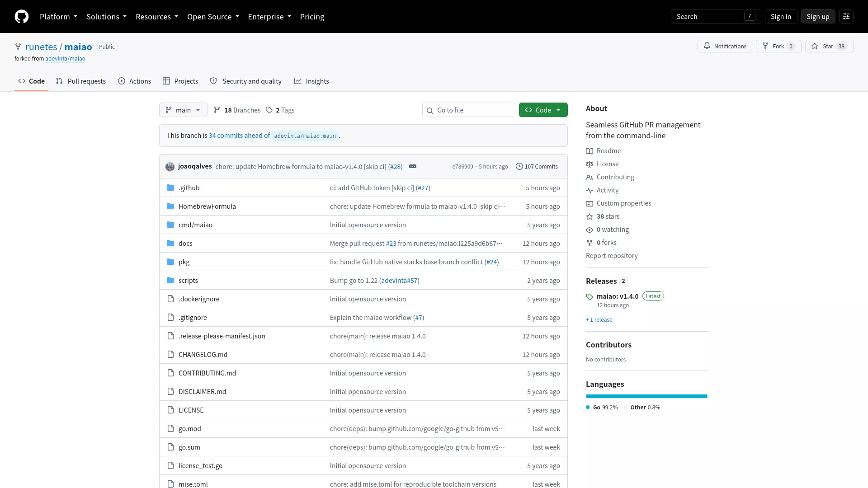Select the Code tab

click(31, 81)
